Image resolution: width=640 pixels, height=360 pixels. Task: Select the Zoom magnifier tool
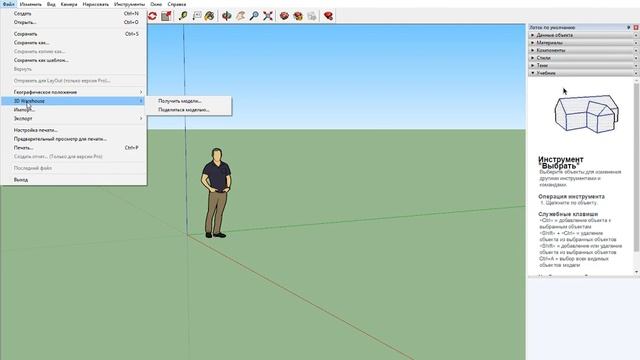click(x=254, y=16)
